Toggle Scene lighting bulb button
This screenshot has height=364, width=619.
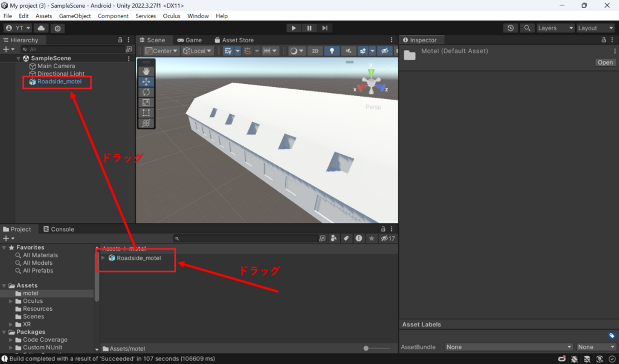[x=332, y=51]
